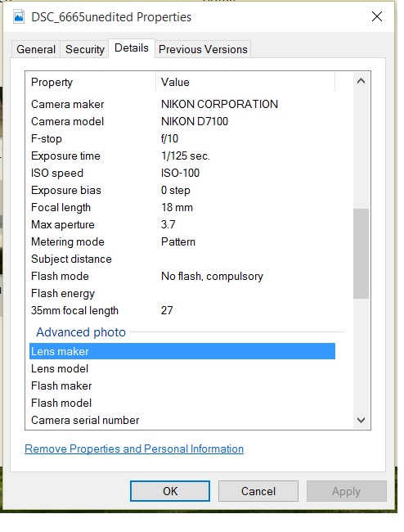Click the Cancel button
This screenshot has width=404, height=532.
click(258, 491)
